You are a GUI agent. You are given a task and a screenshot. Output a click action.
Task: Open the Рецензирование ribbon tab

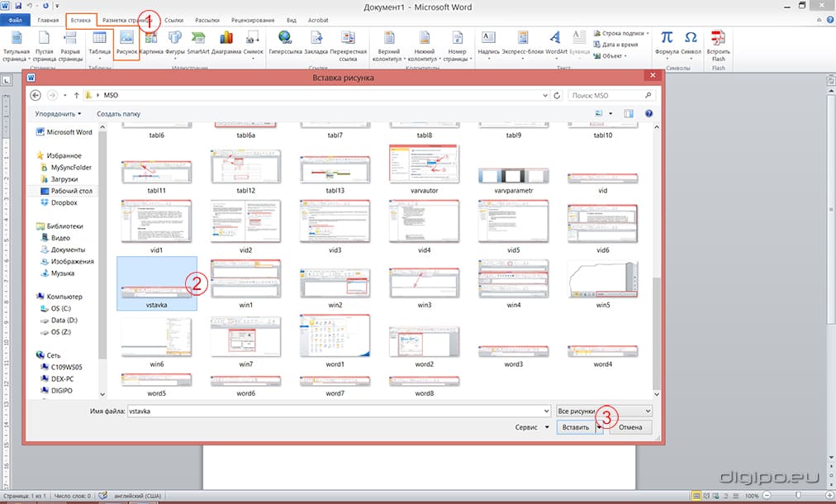click(254, 19)
